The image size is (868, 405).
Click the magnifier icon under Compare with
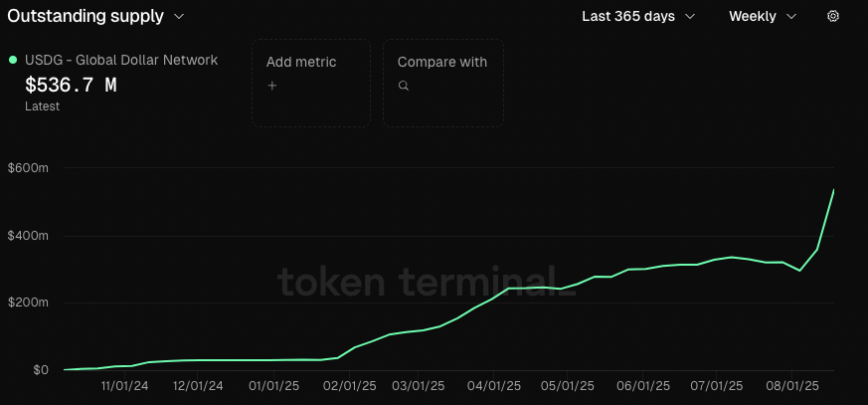click(403, 86)
